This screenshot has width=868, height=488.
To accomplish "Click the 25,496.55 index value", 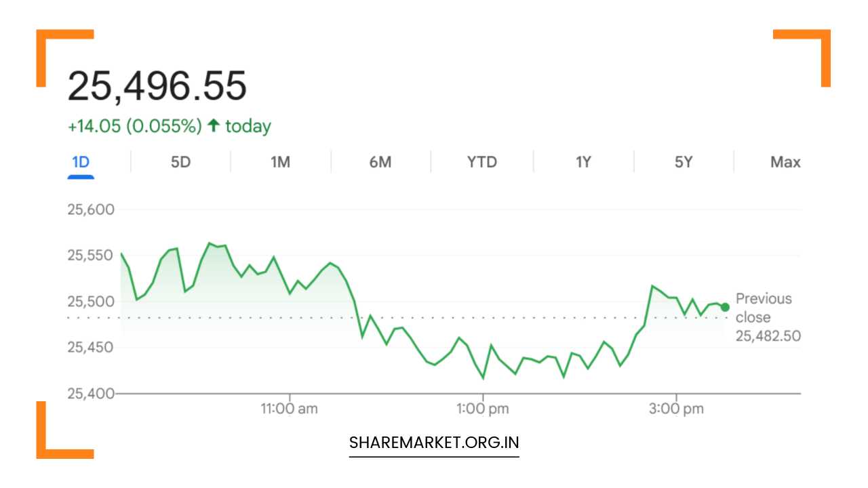I will coord(157,86).
